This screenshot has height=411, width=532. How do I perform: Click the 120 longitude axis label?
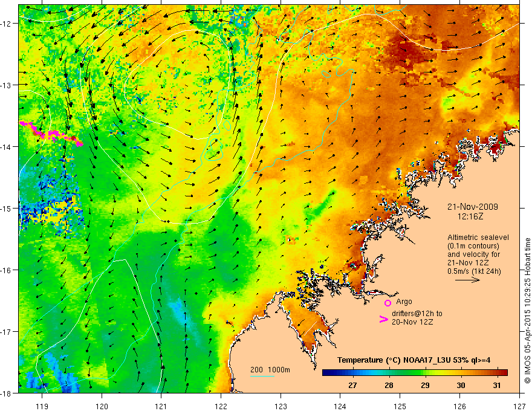click(x=102, y=406)
